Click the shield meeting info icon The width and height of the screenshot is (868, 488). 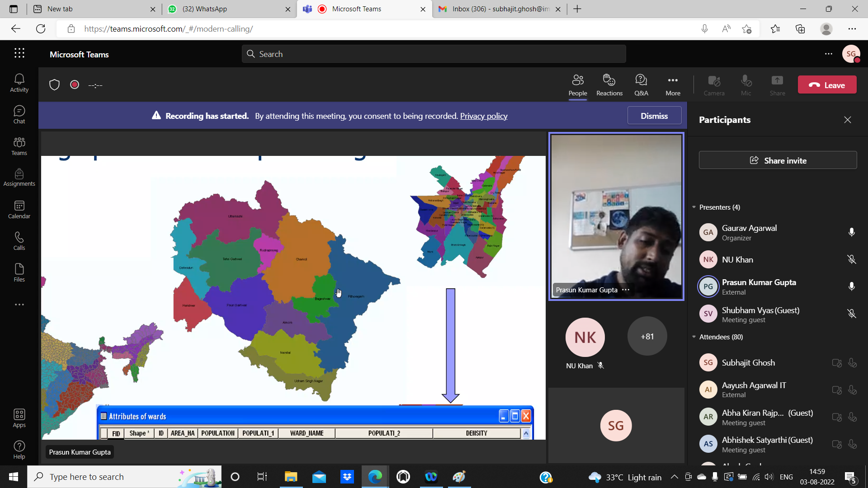pos(54,85)
